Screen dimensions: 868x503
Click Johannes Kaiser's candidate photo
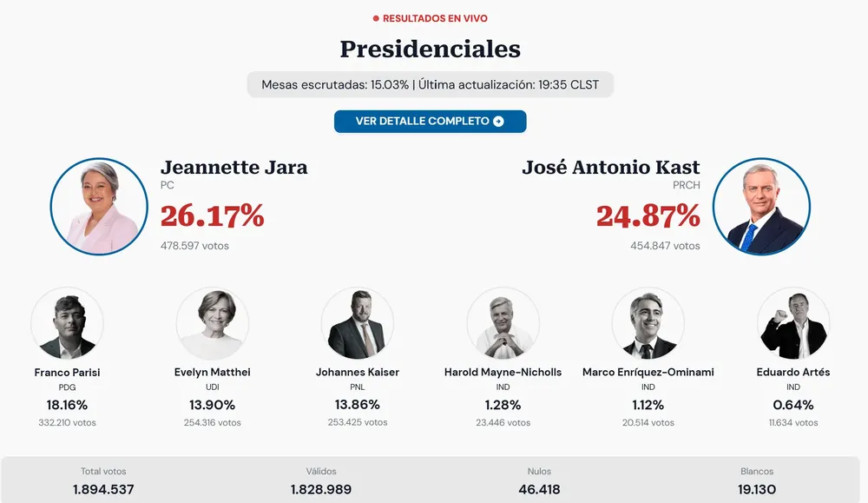click(358, 322)
